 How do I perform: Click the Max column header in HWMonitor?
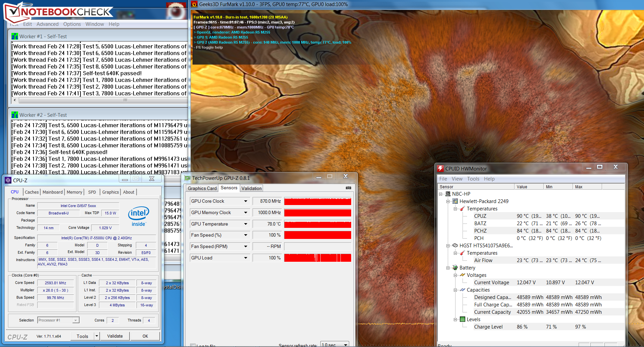[587, 187]
